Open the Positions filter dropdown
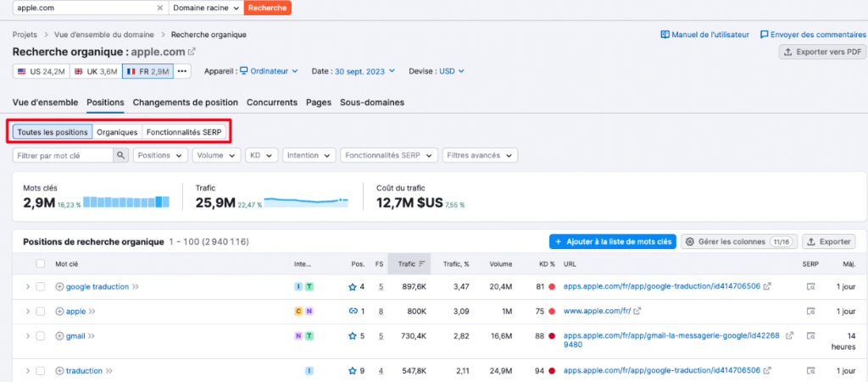Screen dimensions: 868x382 click(160, 155)
